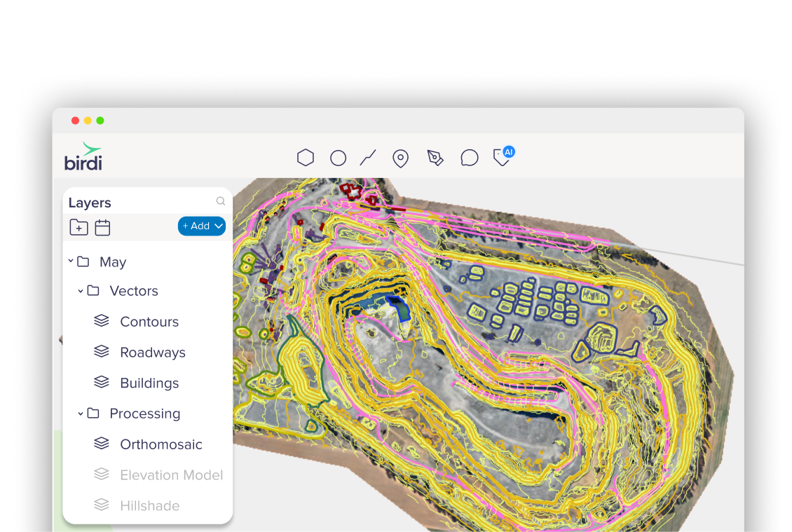The image size is (792, 532).
Task: Select the Elevation Model layer name
Action: click(171, 475)
